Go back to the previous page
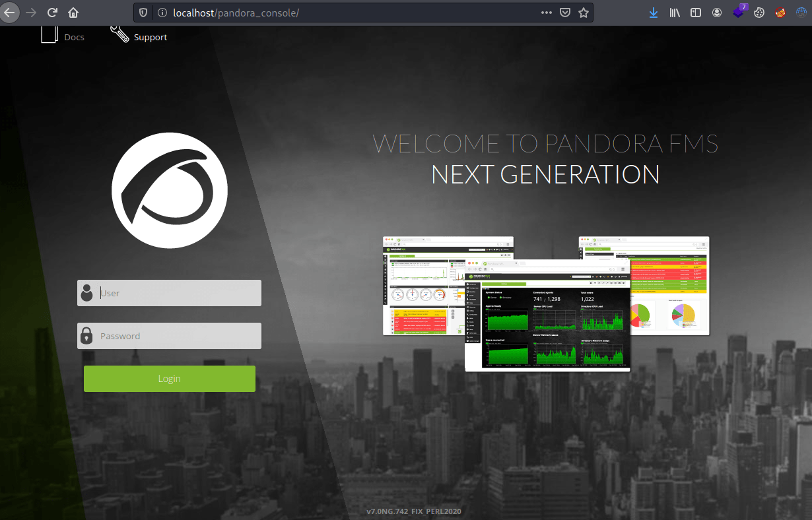This screenshot has height=520, width=812. (x=9, y=13)
